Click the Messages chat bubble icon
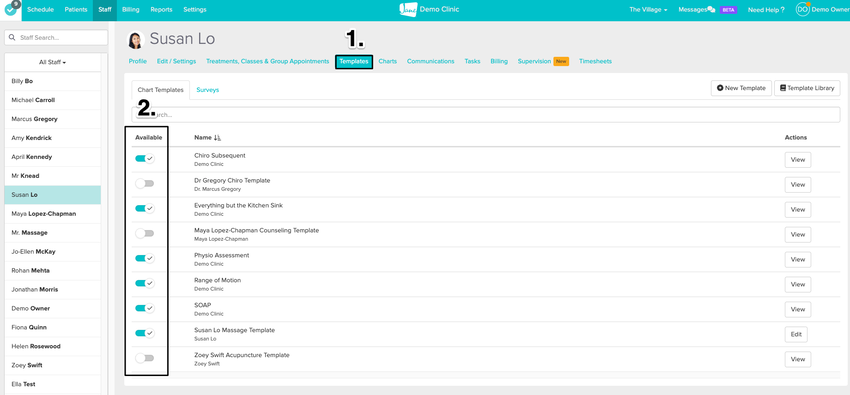The image size is (850, 395). tap(711, 10)
